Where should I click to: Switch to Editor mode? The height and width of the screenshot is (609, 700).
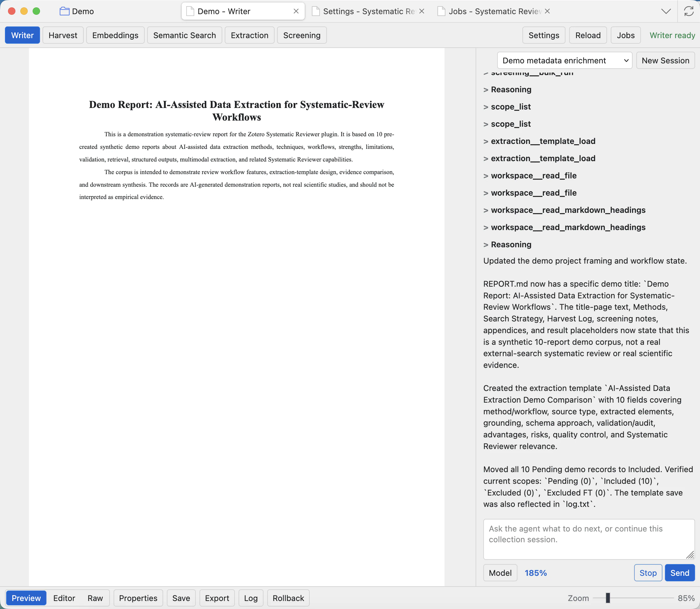tap(64, 598)
